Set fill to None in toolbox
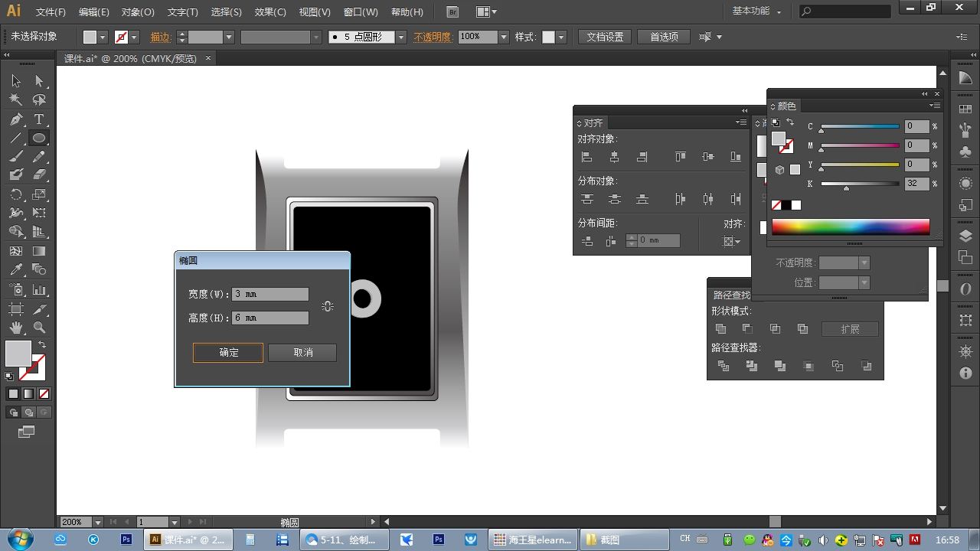 [44, 394]
